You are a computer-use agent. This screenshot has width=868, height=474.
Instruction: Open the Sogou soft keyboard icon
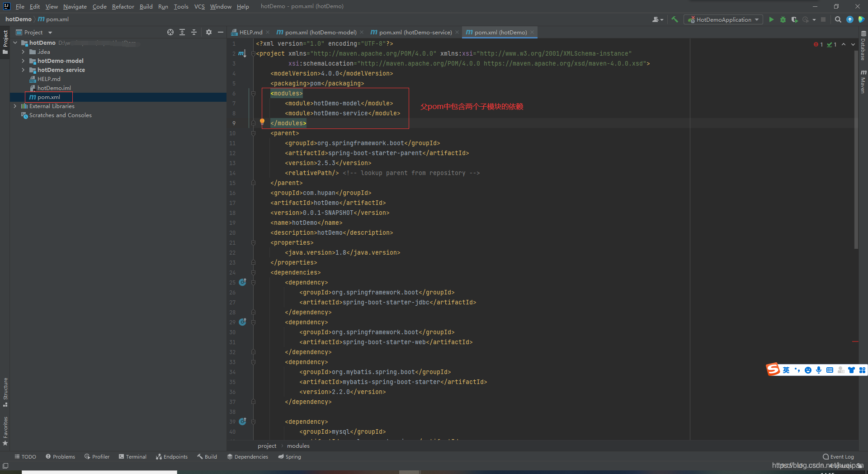pyautogui.click(x=830, y=370)
